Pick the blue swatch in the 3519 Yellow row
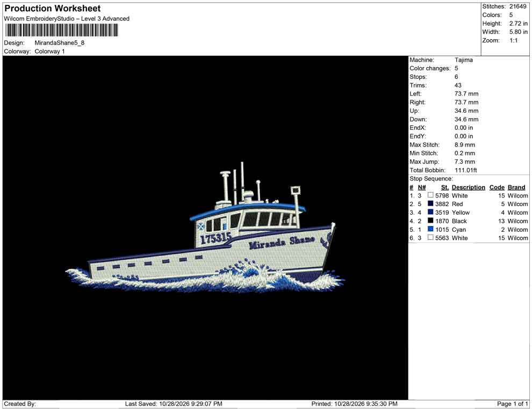This screenshot has width=532, height=409. pyautogui.click(x=430, y=212)
